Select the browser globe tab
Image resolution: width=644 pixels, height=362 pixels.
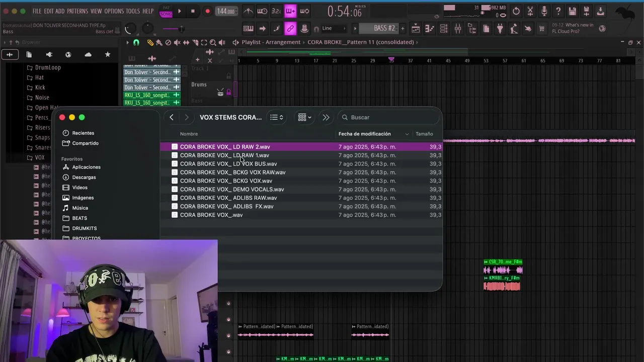coord(68,54)
